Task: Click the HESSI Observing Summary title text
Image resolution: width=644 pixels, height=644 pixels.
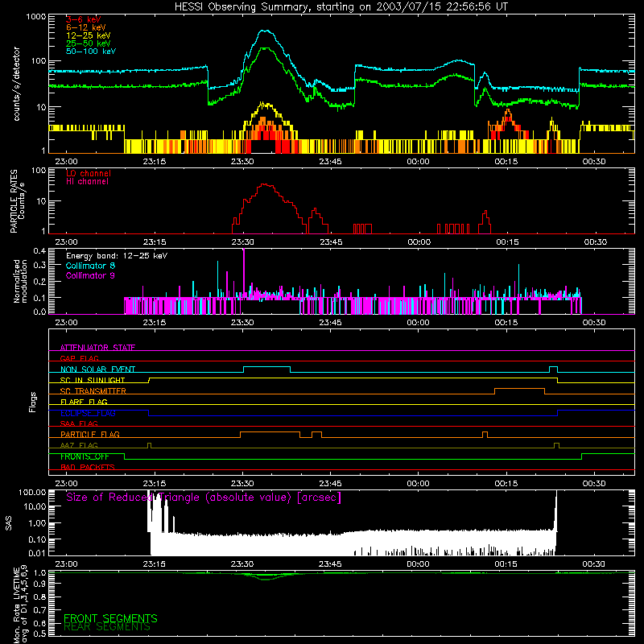Action: [341, 7]
